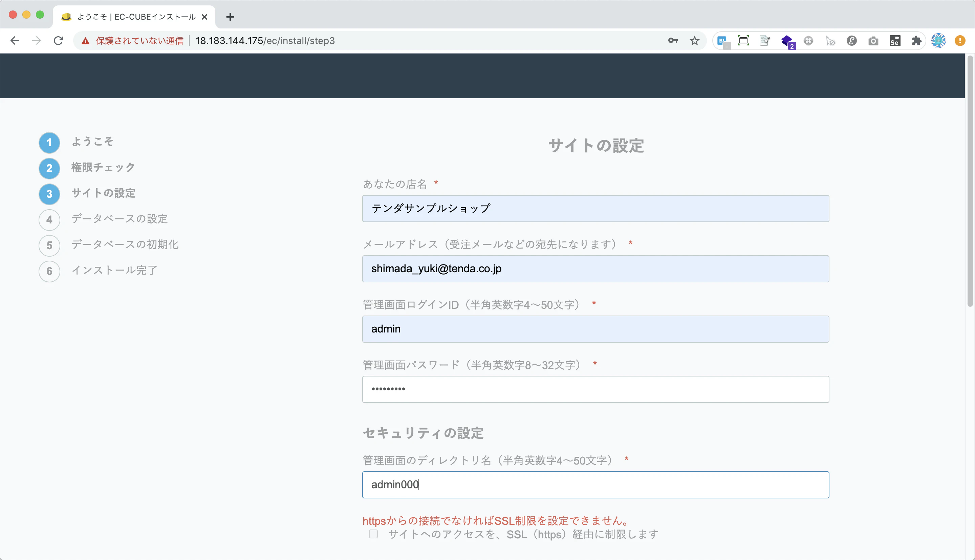Viewport: 975px width, 560px height.
Task: Click the browser back arrow
Action: [15, 41]
